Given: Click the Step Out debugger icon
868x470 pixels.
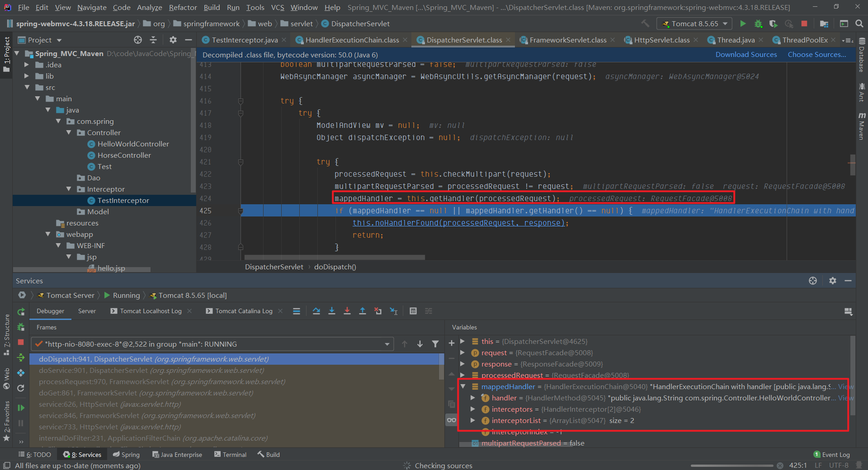Looking at the screenshot, I should [x=363, y=311].
